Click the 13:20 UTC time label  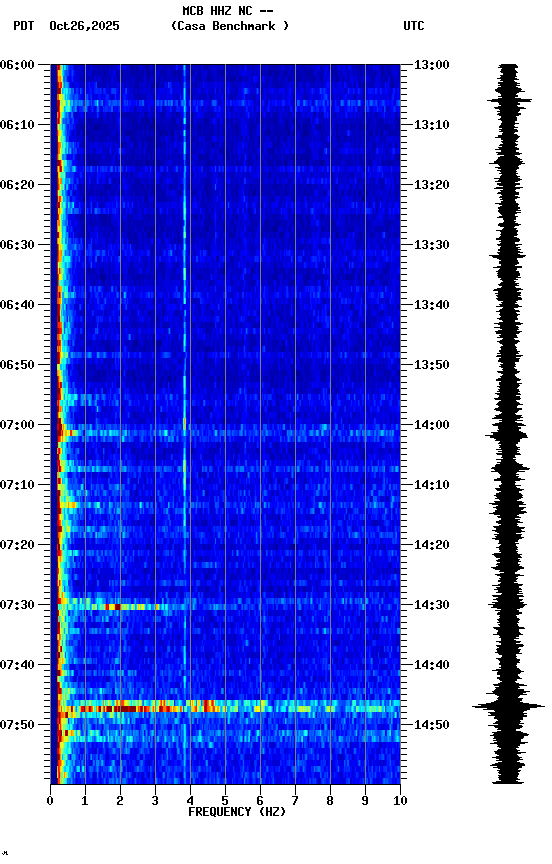coord(432,185)
